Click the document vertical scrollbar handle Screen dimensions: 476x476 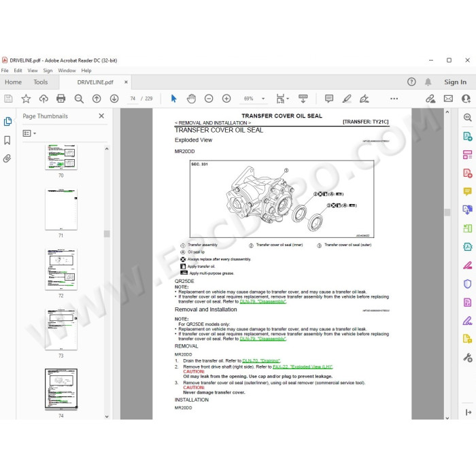(x=447, y=212)
